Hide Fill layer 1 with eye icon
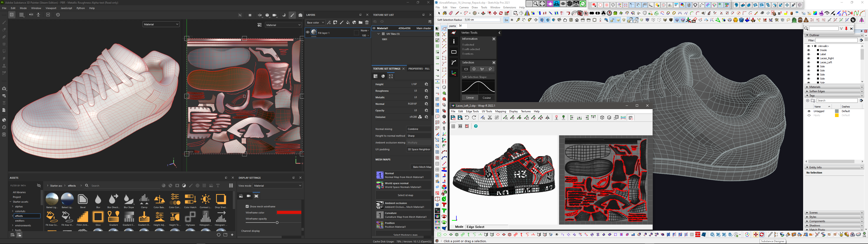The width and height of the screenshot is (868, 244). pyautogui.click(x=307, y=32)
